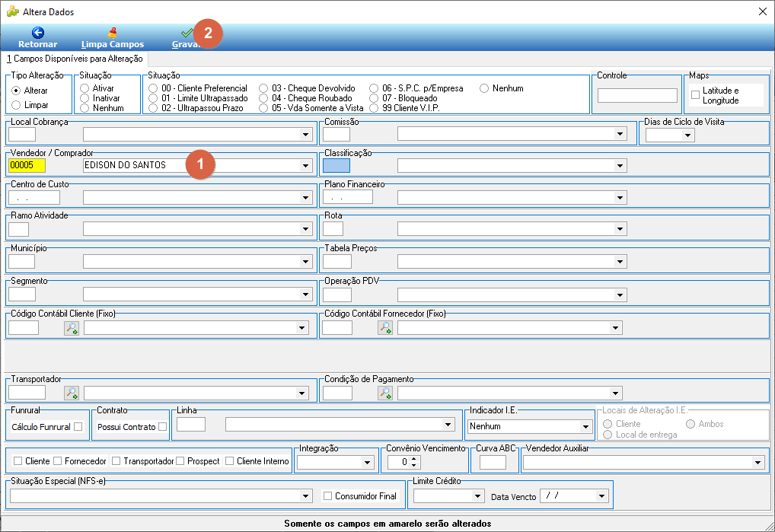The height and width of the screenshot is (532, 775).
Task: Enable the Latitude e Longitude checkbox
Action: point(695,95)
